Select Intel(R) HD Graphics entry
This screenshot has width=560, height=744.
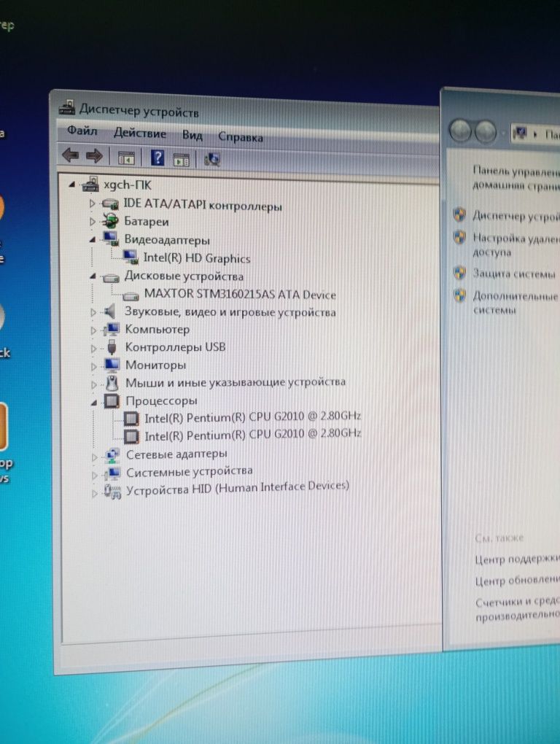197,258
